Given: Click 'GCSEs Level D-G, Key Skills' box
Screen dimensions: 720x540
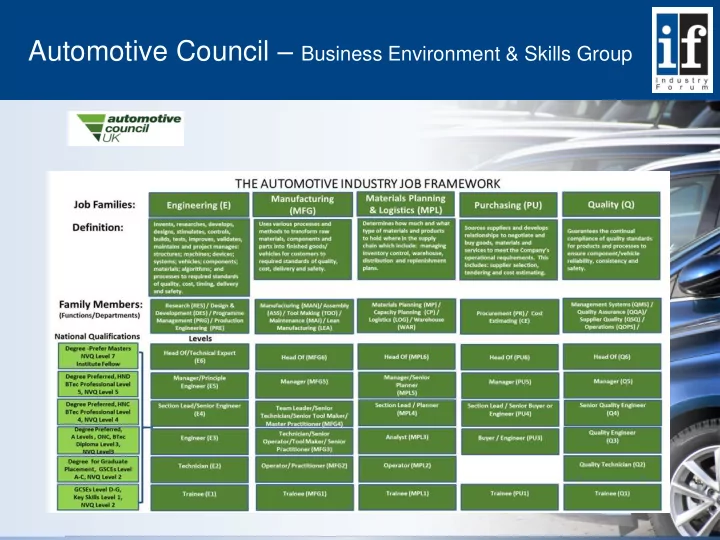Looking at the screenshot, I should pyautogui.click(x=98, y=497).
